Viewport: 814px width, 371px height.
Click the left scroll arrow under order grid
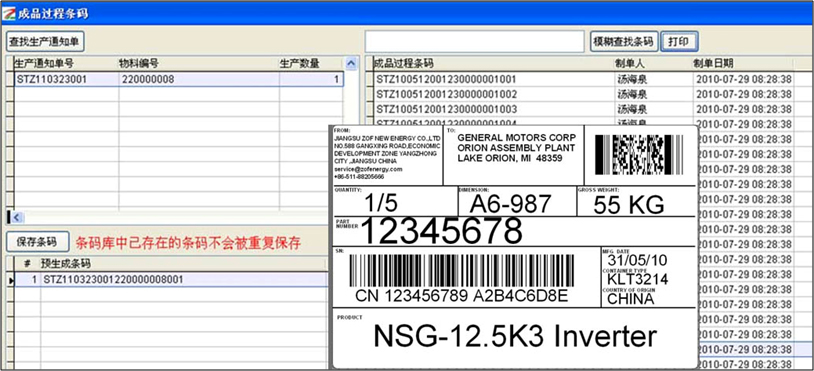[x=16, y=217]
